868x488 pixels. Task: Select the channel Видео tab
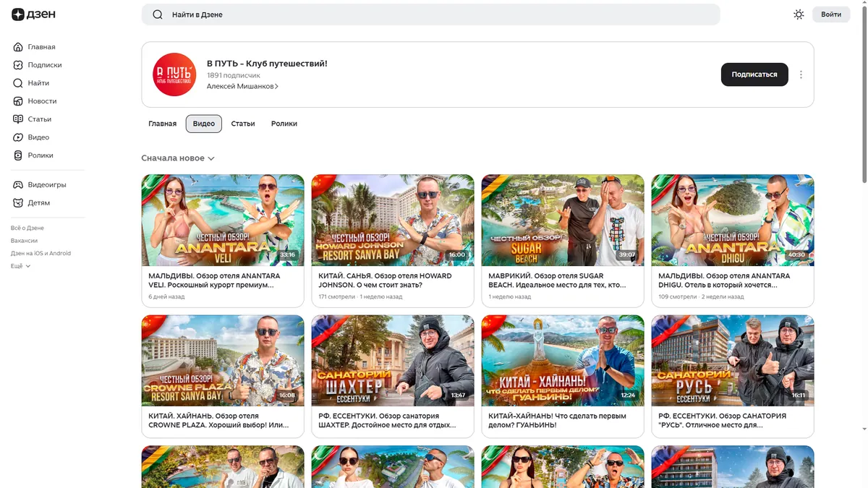click(x=204, y=124)
